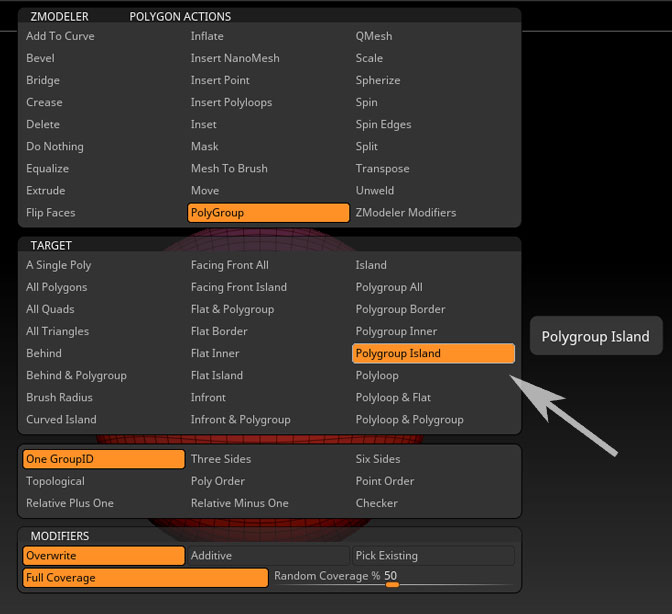672x614 pixels.
Task: Select Bridge in Polygon Actions
Action: click(43, 80)
